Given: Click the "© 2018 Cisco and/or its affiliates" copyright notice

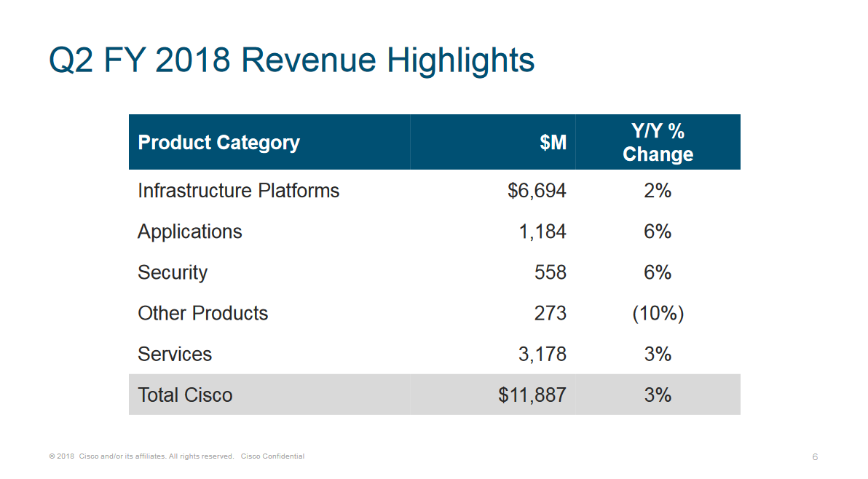Looking at the screenshot, I should click(x=141, y=456).
